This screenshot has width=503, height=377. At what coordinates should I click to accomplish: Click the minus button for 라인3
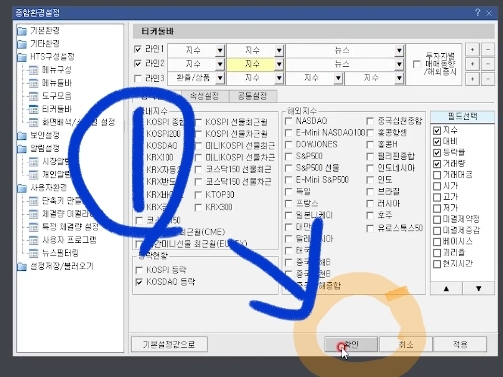tap(488, 79)
